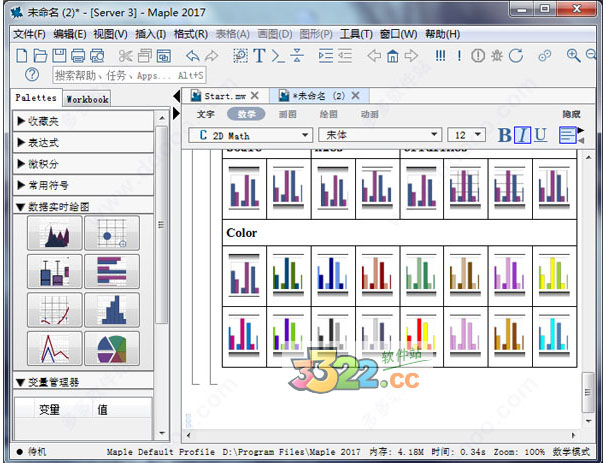Navigate back with the left arrow icon
Screen dimensions: 606x463
[x=374, y=56]
